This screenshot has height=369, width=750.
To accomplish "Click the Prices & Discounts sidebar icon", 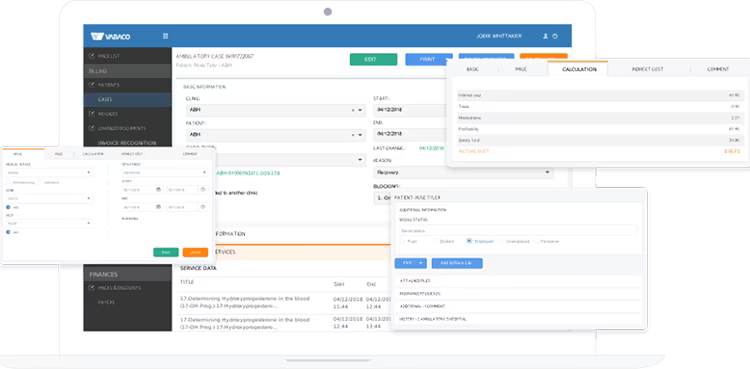I will pyautogui.click(x=91, y=288).
